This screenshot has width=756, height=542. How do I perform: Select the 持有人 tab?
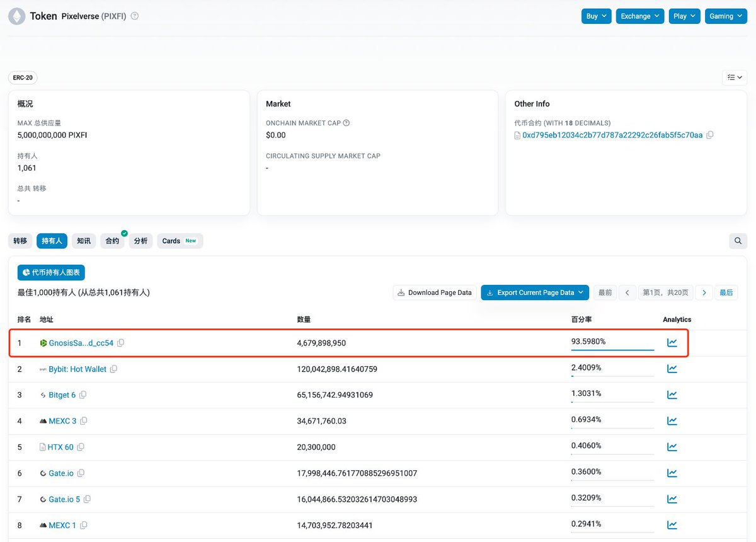point(52,241)
